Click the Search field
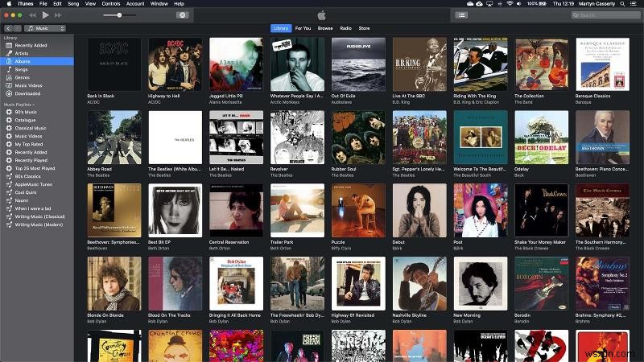 [606, 15]
